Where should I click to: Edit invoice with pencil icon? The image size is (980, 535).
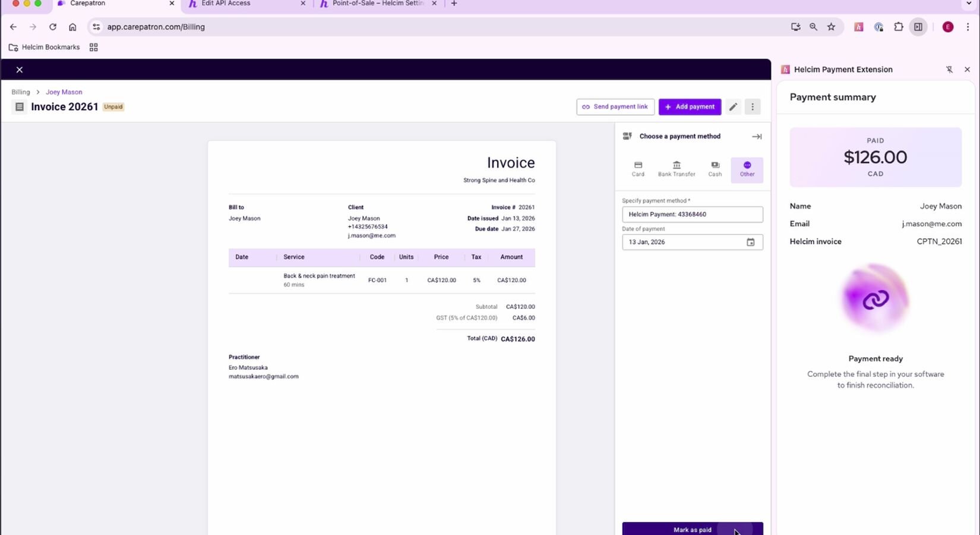pos(733,107)
